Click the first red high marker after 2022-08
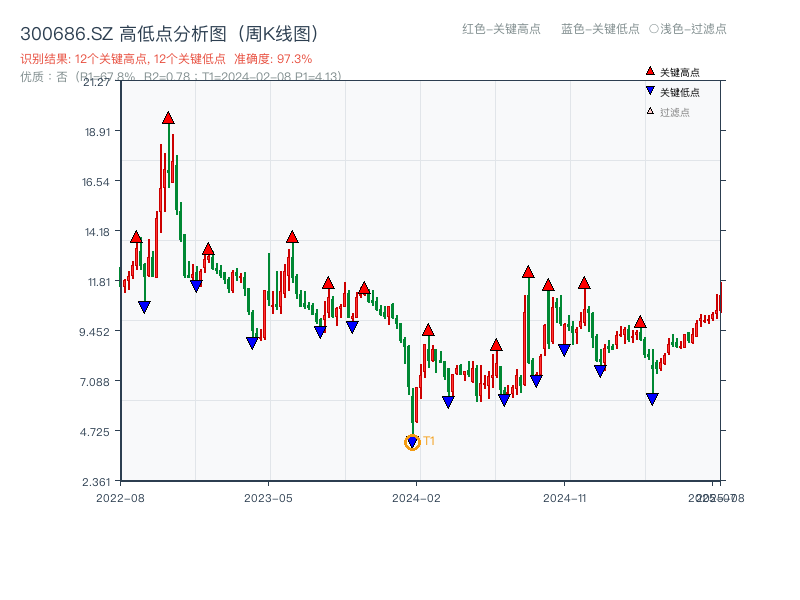This screenshot has height=600, width=800. click(x=136, y=237)
